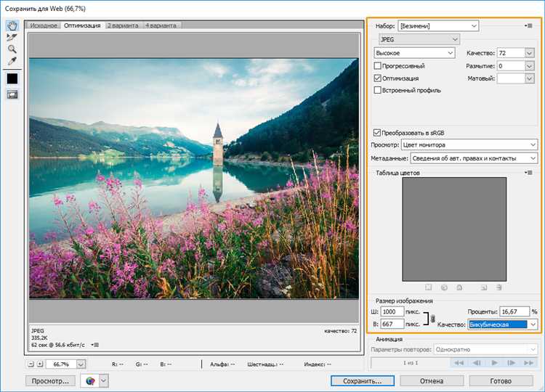Go to first animation frame
Image resolution: width=545 pixels, height=392 pixels.
(x=459, y=363)
